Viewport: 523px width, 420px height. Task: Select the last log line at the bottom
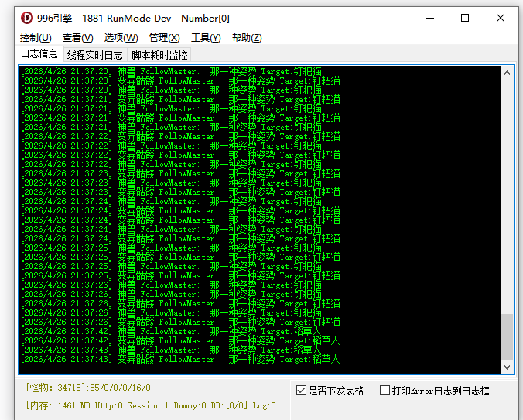[181, 359]
